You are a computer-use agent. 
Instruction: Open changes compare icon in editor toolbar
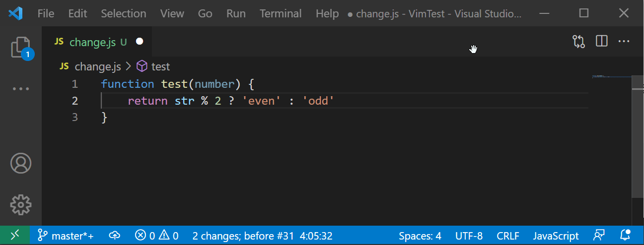pyautogui.click(x=579, y=42)
